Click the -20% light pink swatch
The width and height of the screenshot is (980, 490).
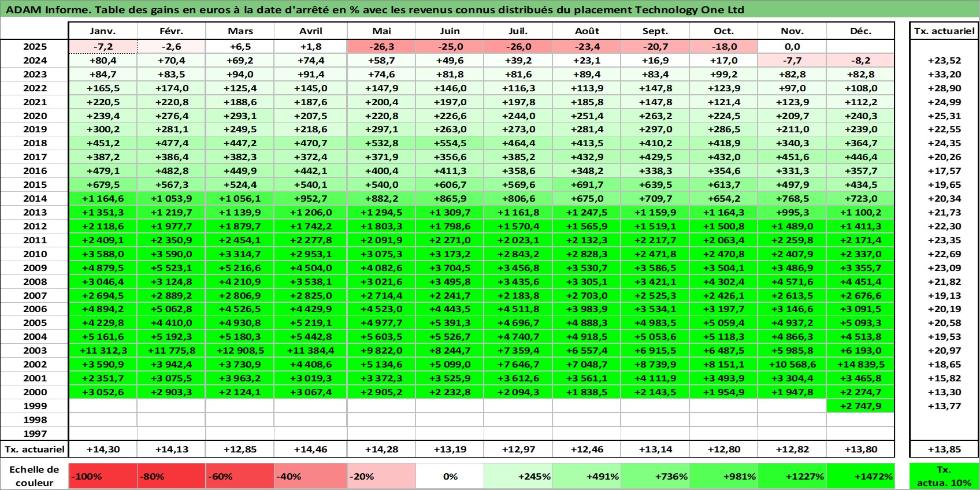[381, 476]
